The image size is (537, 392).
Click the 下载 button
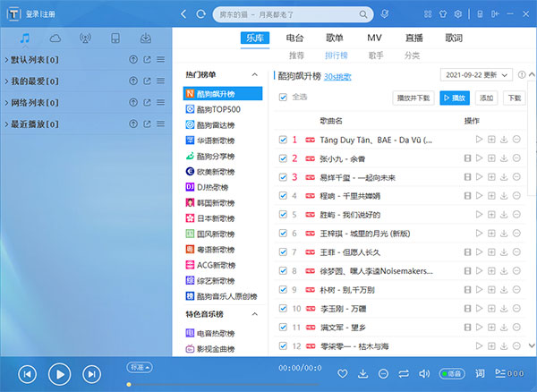coord(514,98)
